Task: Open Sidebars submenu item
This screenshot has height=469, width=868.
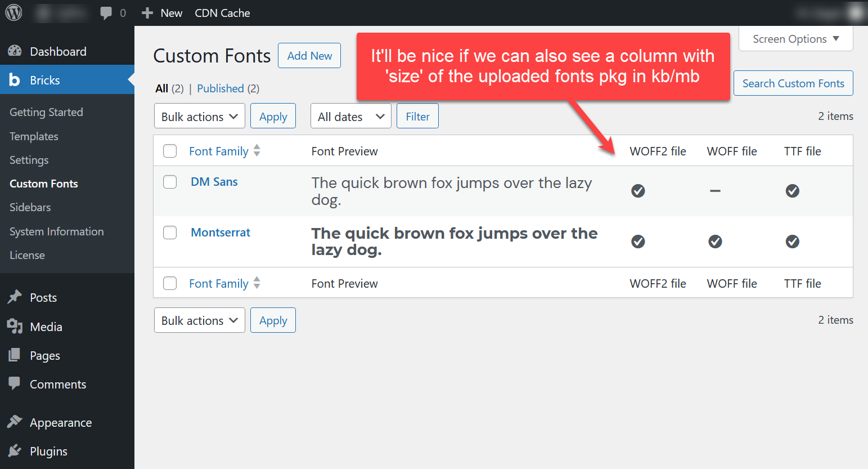Action: pos(30,207)
